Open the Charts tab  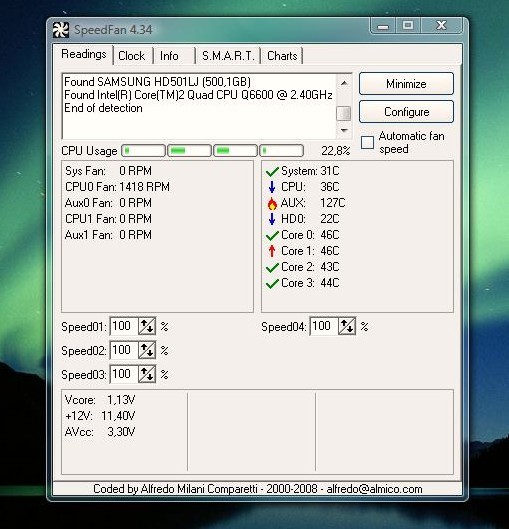(x=282, y=56)
